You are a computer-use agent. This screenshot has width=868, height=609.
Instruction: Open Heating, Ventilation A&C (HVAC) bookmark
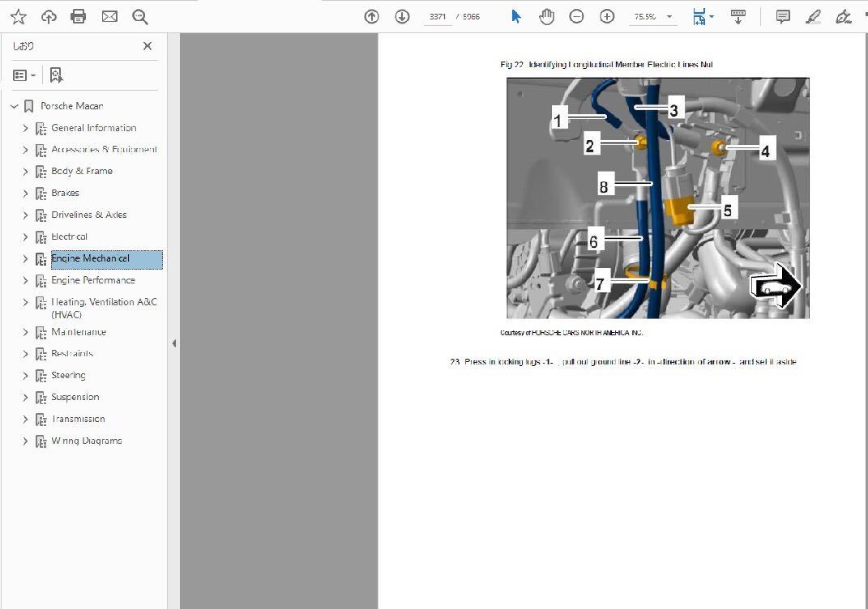point(104,308)
